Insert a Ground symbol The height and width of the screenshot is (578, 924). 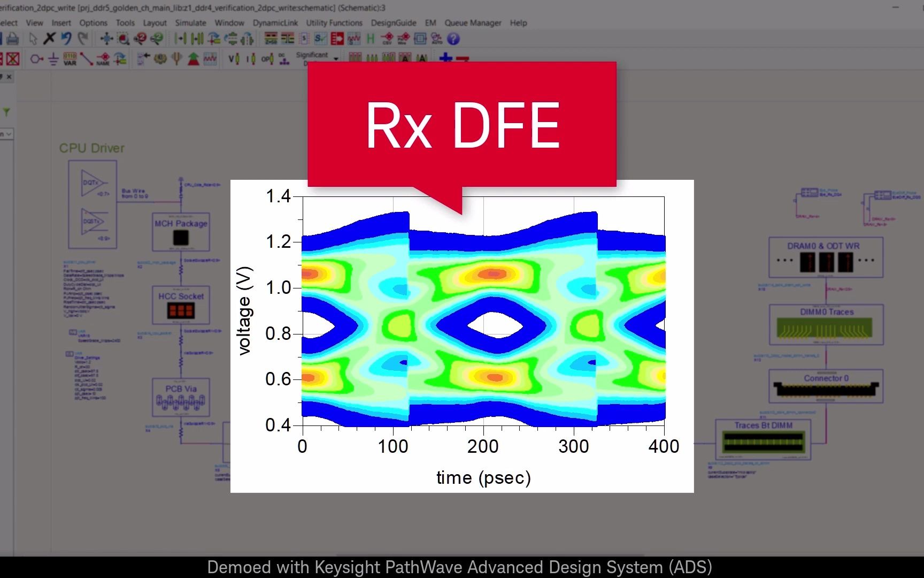click(x=53, y=59)
